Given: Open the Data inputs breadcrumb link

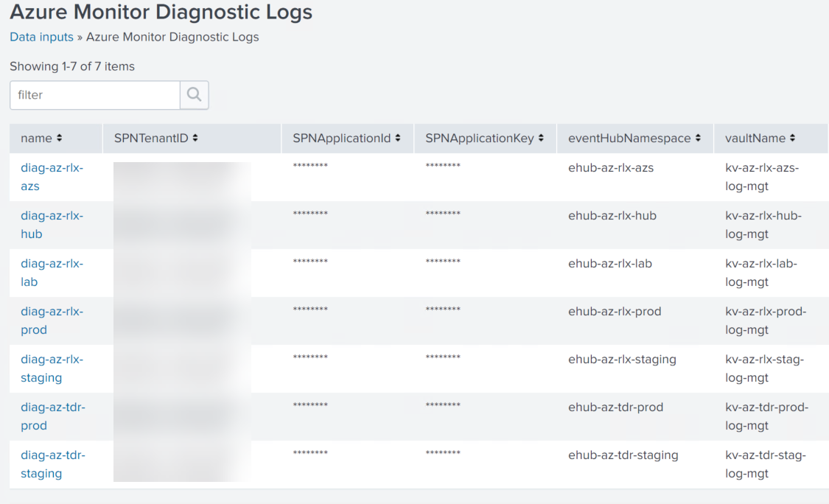Looking at the screenshot, I should [x=41, y=36].
